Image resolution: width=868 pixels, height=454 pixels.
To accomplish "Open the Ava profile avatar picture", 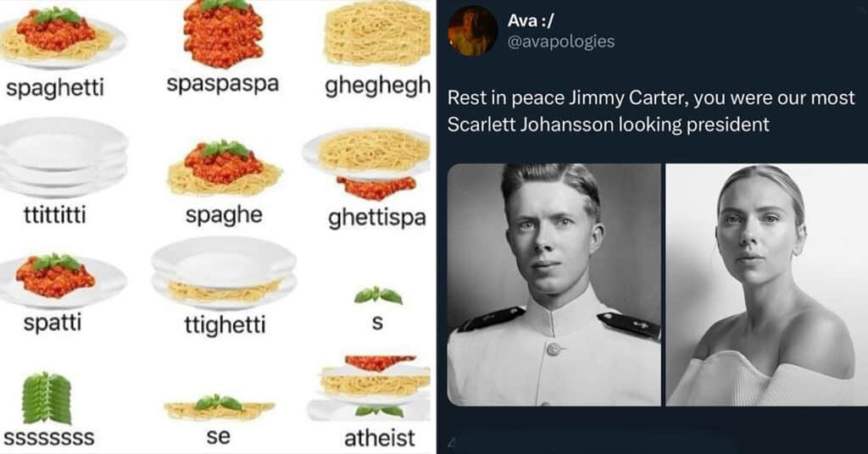I will click(472, 31).
